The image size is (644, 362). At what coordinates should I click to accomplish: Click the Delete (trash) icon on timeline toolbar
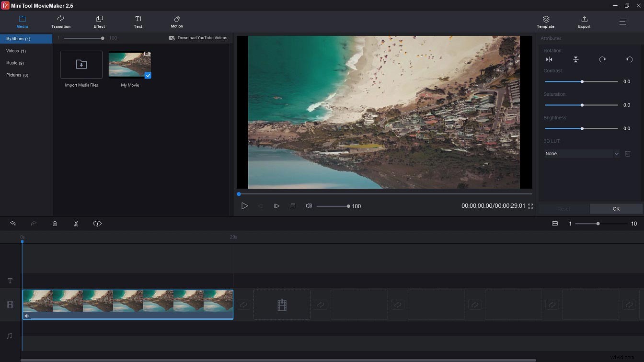tap(55, 223)
